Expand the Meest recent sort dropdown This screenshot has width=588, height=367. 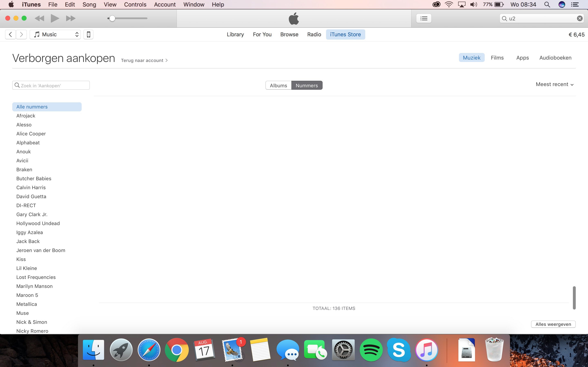555,84
